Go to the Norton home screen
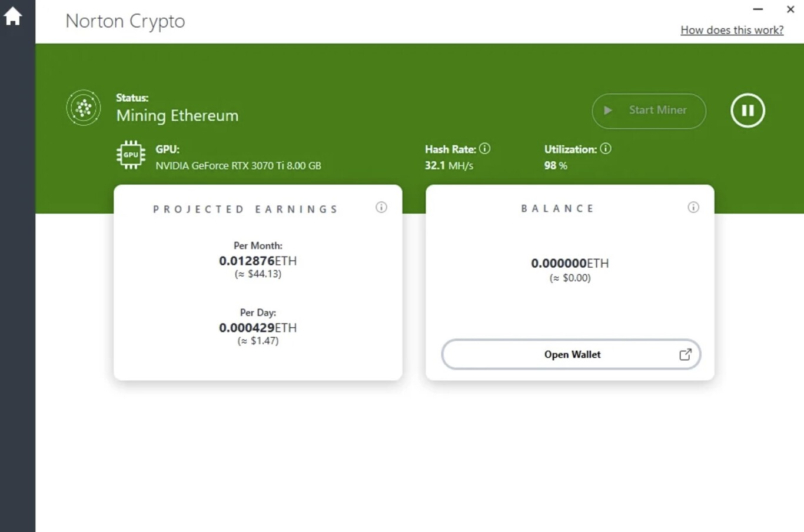The height and width of the screenshot is (532, 804). pyautogui.click(x=13, y=16)
